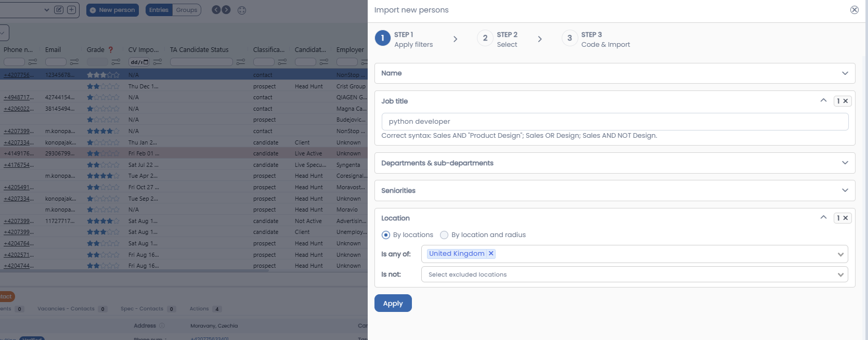The width and height of the screenshot is (868, 340).
Task: Select By location and radius option
Action: click(x=444, y=235)
